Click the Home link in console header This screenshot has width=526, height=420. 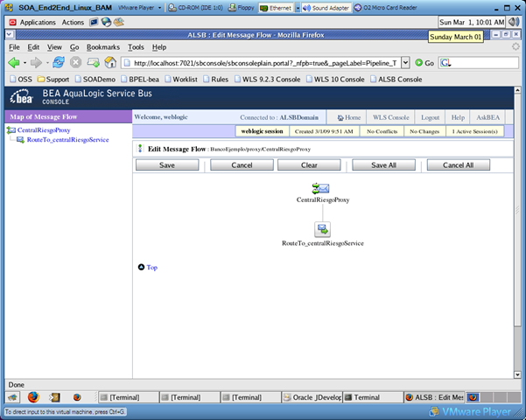[349, 117]
